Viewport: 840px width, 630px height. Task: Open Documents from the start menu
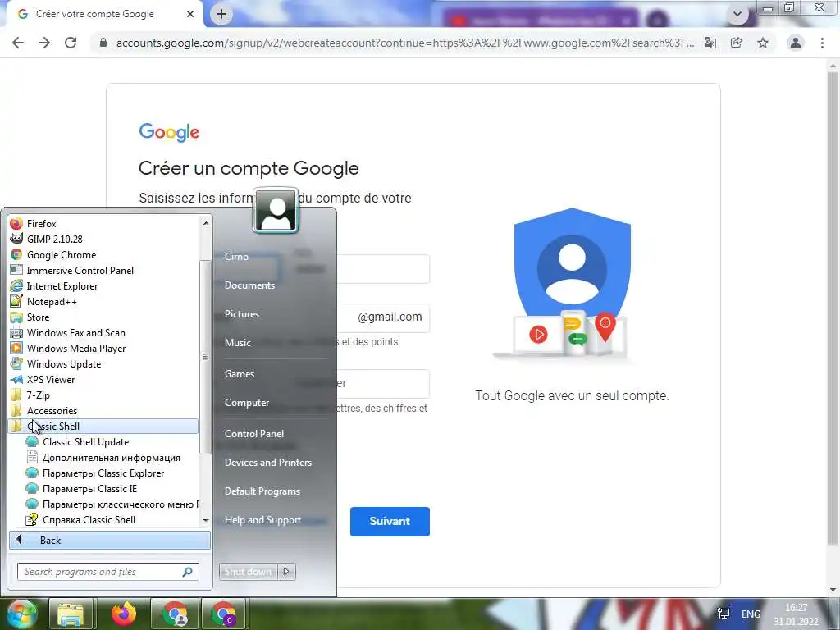click(x=249, y=285)
